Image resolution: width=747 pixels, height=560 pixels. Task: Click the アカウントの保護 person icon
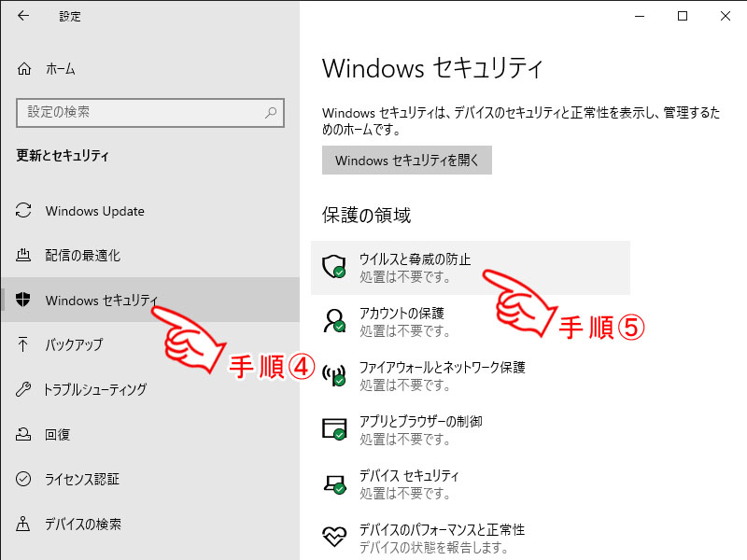[x=334, y=320]
